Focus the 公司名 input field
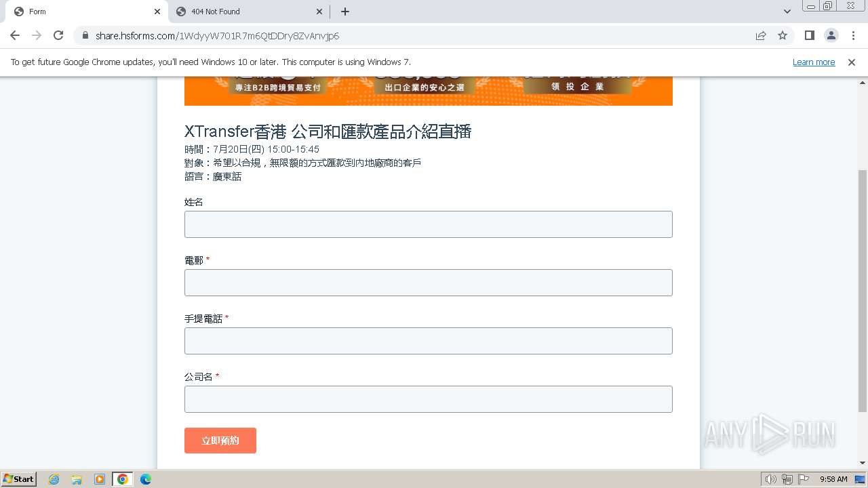868x488 pixels. (429, 399)
